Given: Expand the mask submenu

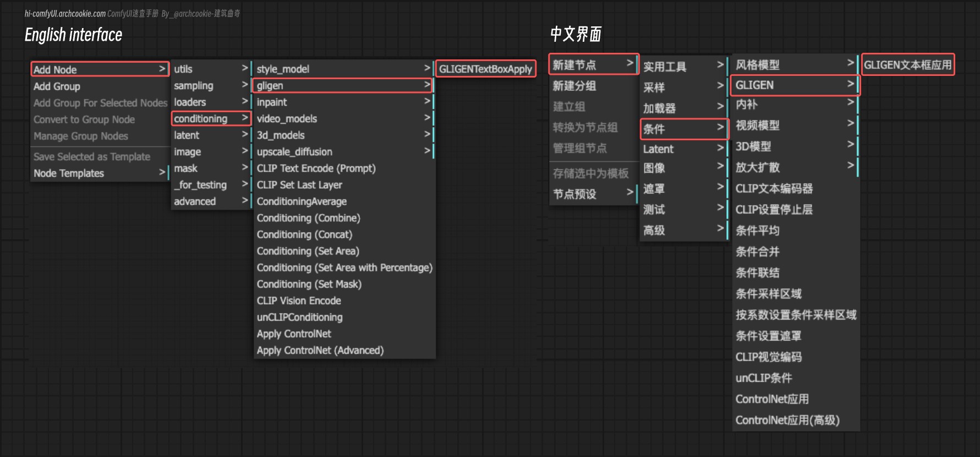Looking at the screenshot, I should [211, 168].
